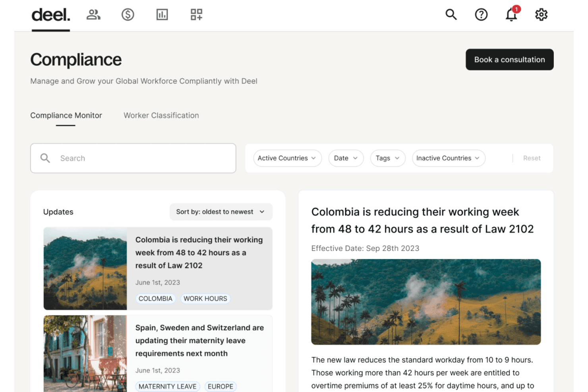Open the People icon in navbar
The width and height of the screenshot is (588, 392).
click(93, 15)
